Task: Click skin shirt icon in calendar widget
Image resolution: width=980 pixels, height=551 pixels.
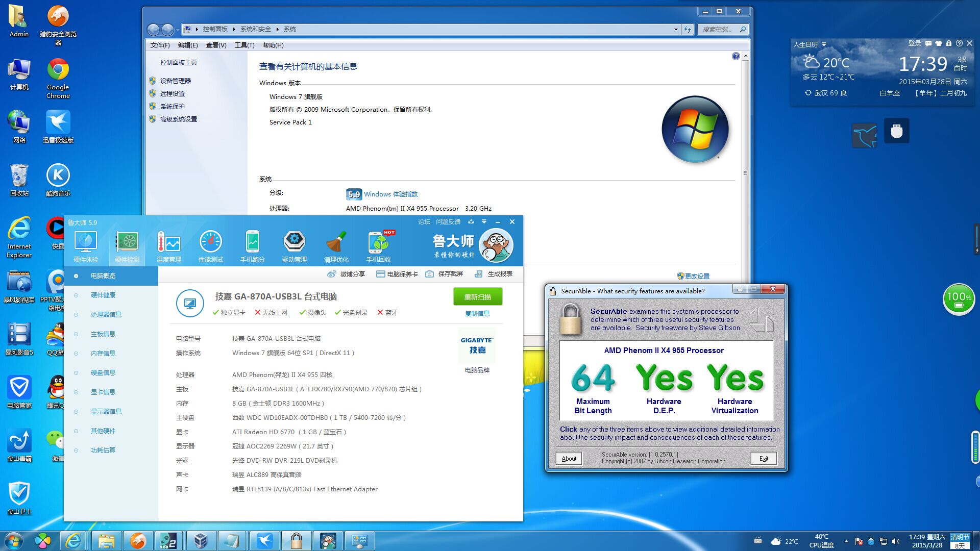Action: point(938,44)
